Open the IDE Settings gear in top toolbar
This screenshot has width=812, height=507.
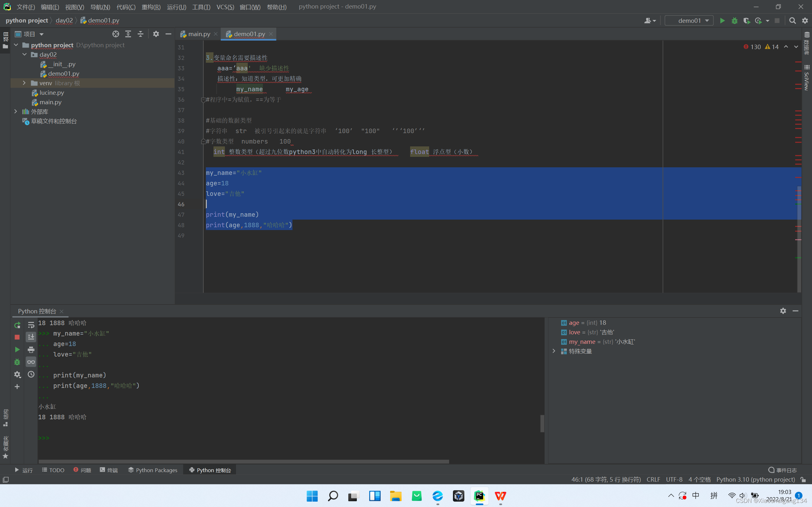coord(805,21)
